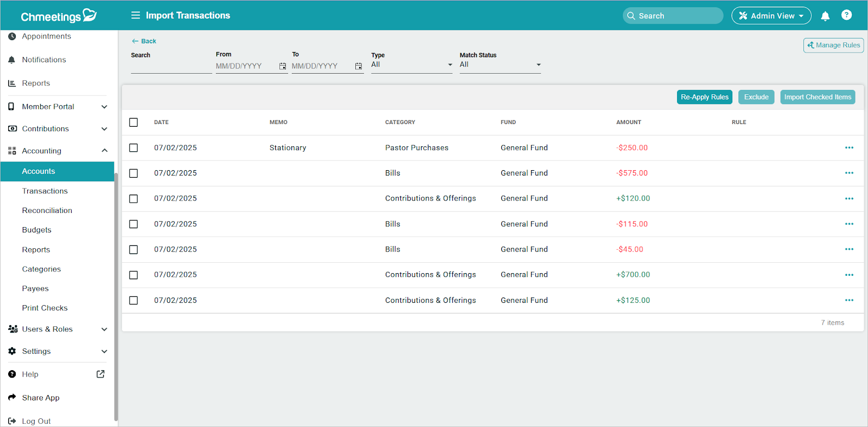Check the -$575.00 Bills transaction box
Viewport: 868px width, 427px height.
[133, 173]
